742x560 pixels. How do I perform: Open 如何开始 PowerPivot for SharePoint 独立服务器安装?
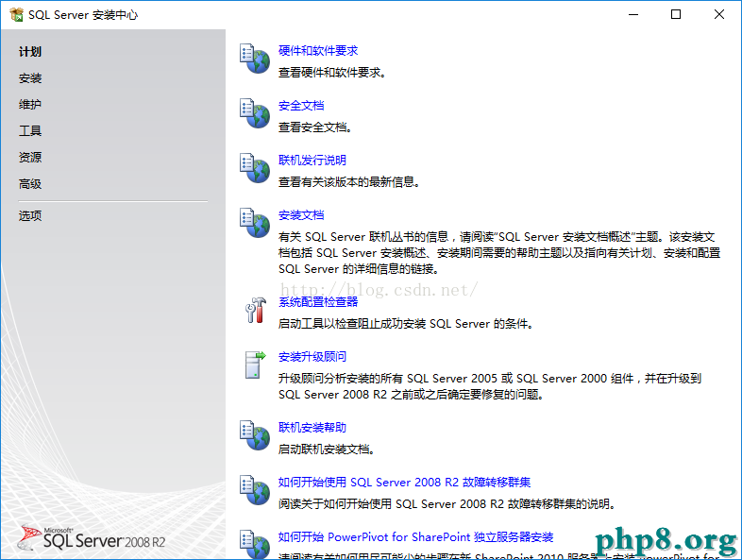click(x=416, y=537)
